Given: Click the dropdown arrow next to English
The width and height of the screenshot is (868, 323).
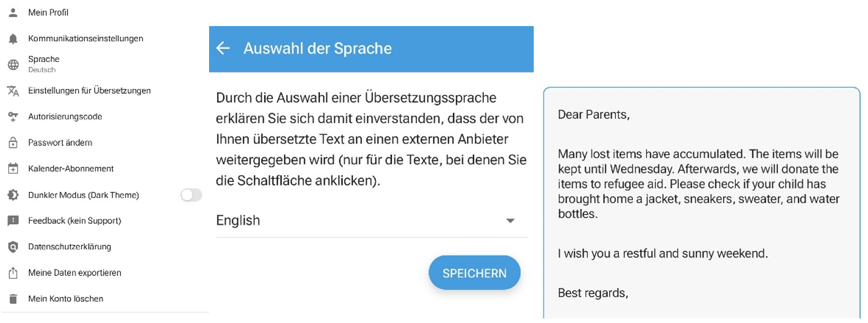Looking at the screenshot, I should pyautogui.click(x=510, y=220).
